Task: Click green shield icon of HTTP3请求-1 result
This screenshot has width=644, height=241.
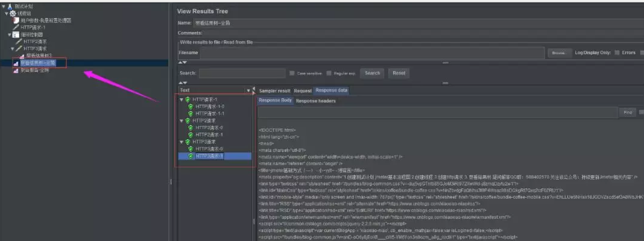Action: pyautogui.click(x=191, y=156)
